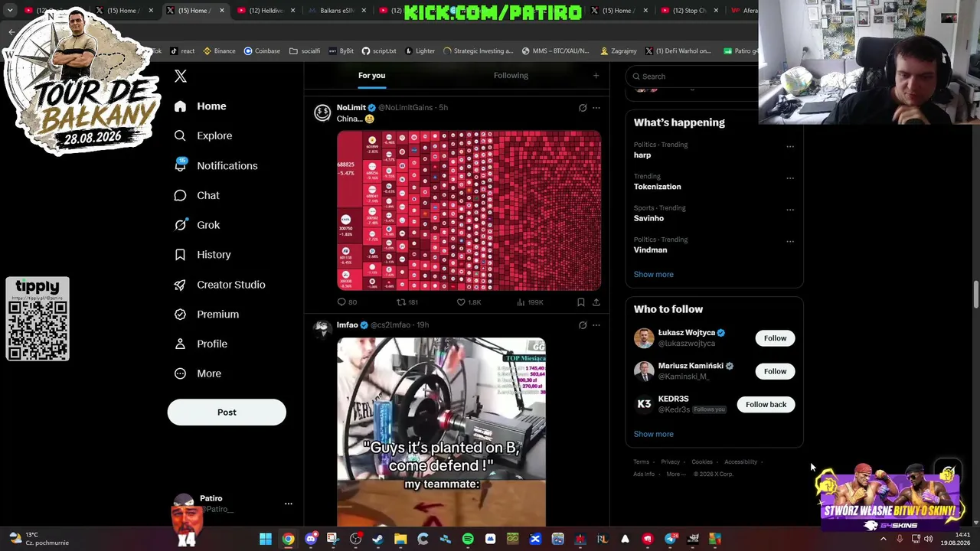Viewport: 980px width, 551px height.
Task: View analytics of NoLimit post
Action: click(530, 302)
